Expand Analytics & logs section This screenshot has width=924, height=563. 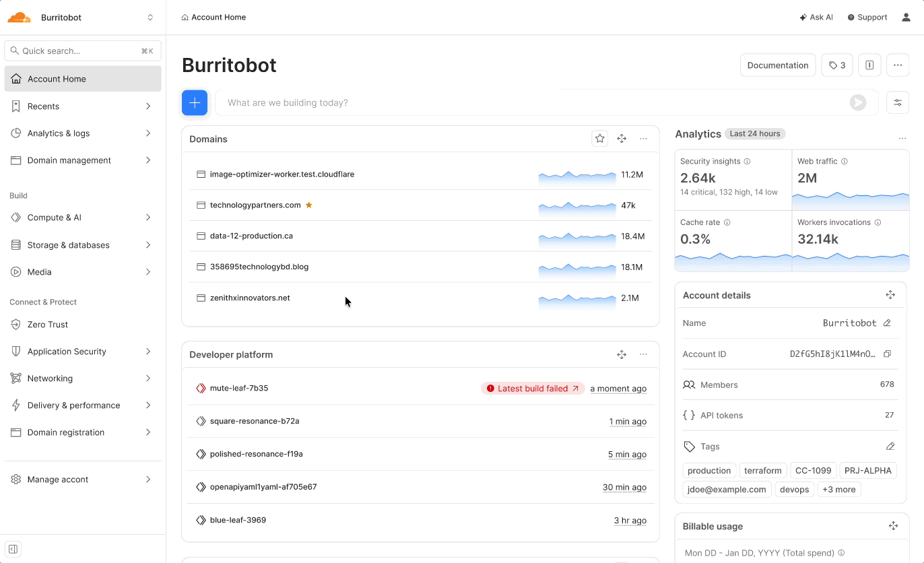point(83,133)
